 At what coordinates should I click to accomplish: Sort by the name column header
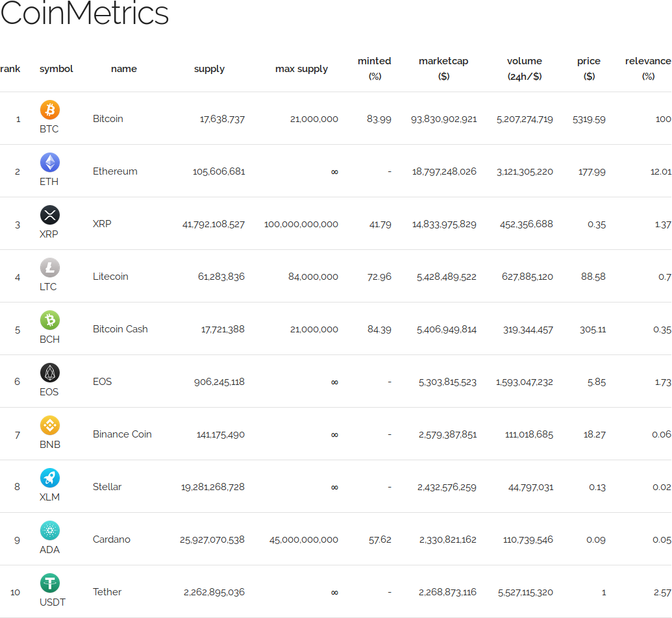(x=124, y=69)
